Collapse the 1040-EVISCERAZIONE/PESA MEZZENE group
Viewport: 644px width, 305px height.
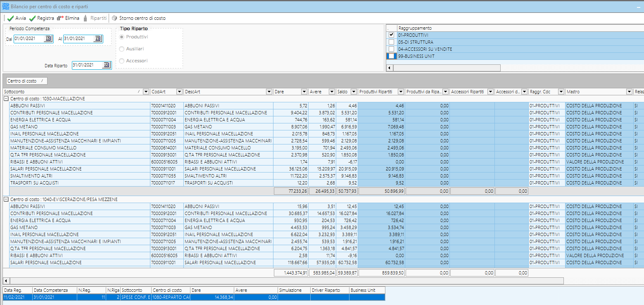[6, 199]
